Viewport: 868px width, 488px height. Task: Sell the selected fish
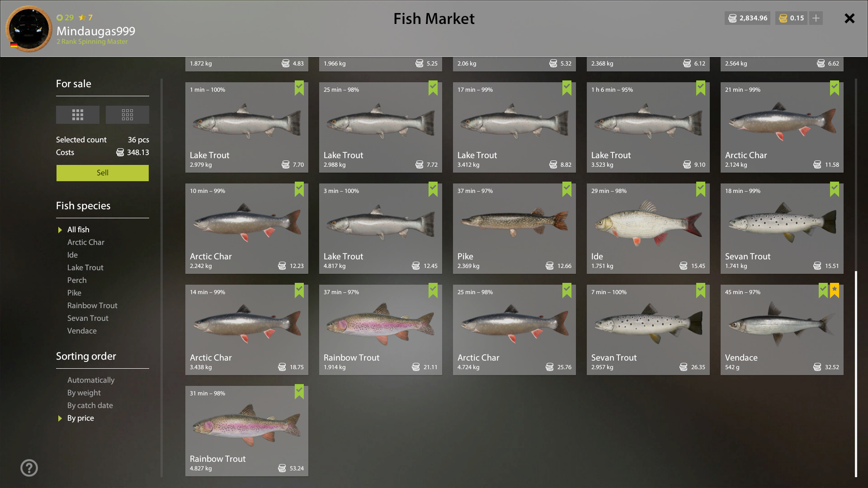(x=103, y=173)
